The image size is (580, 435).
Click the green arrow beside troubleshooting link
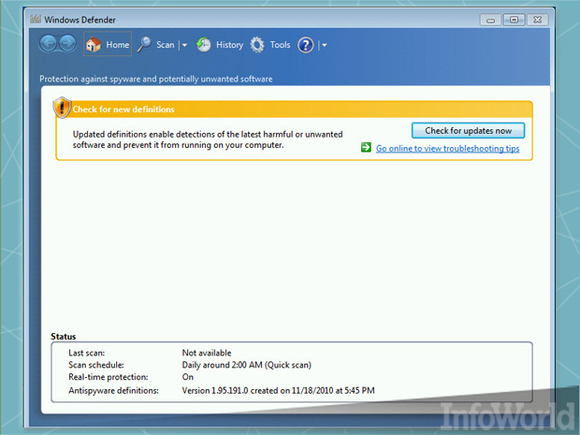pyautogui.click(x=366, y=147)
